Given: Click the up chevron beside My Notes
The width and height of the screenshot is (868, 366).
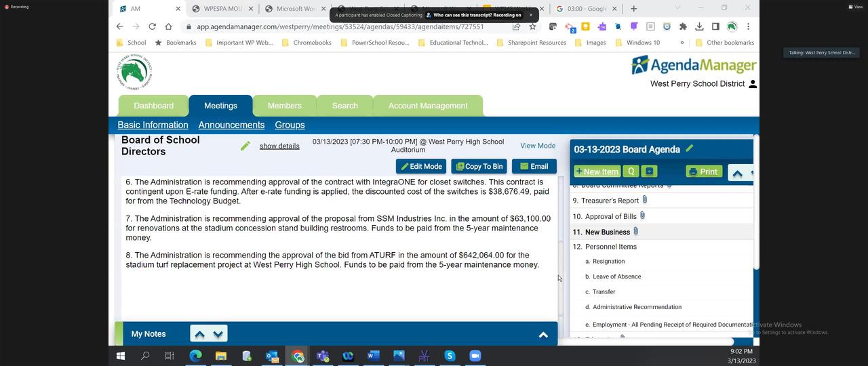Looking at the screenshot, I should (x=199, y=334).
